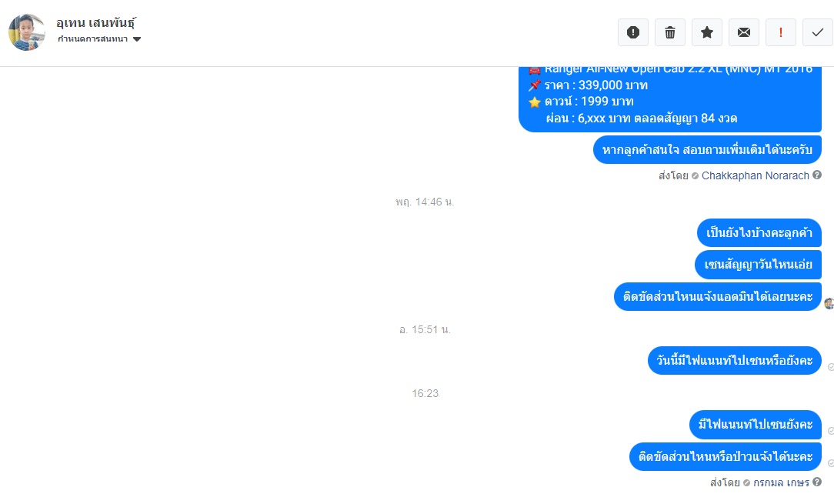Flag conversation with the red exclamation icon
The width and height of the screenshot is (834, 504).
coord(781,32)
